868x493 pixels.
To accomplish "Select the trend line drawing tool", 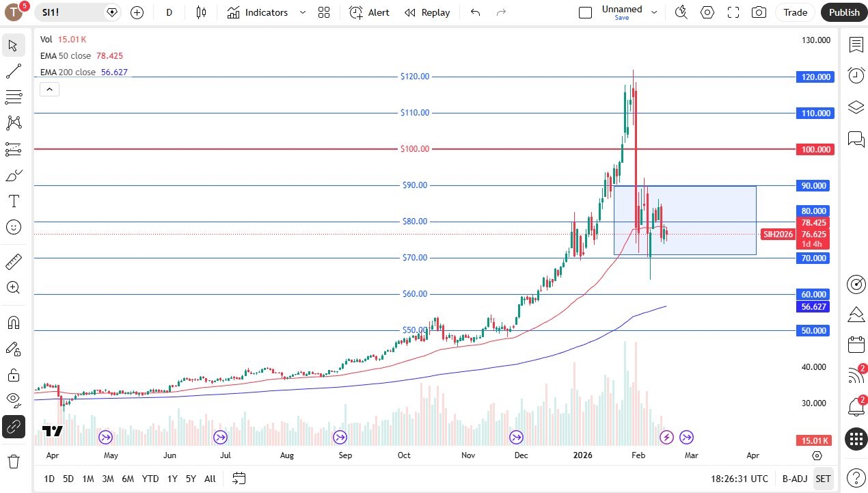I will point(13,71).
